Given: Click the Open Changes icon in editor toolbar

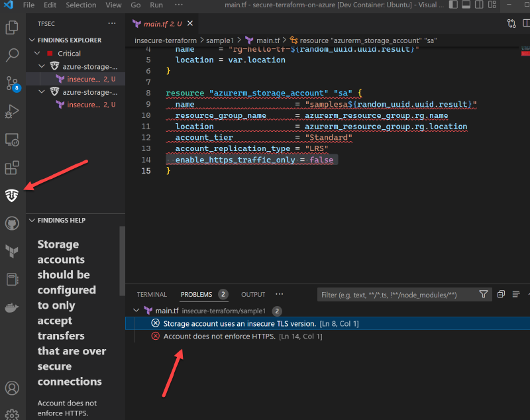Looking at the screenshot, I should 511,24.
